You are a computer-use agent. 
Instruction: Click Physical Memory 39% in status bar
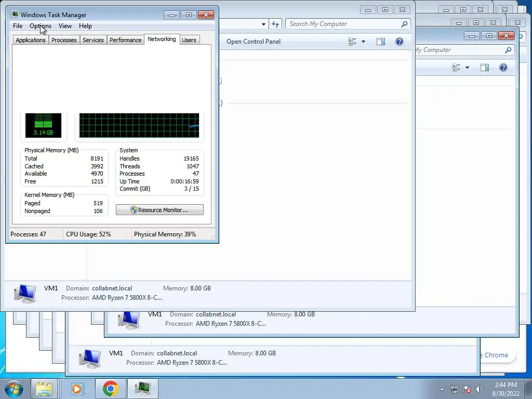(x=165, y=234)
